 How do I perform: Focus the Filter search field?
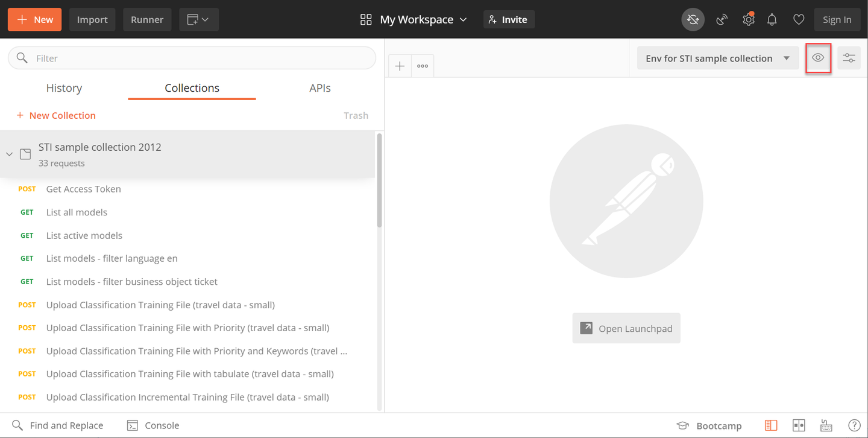[x=192, y=58]
